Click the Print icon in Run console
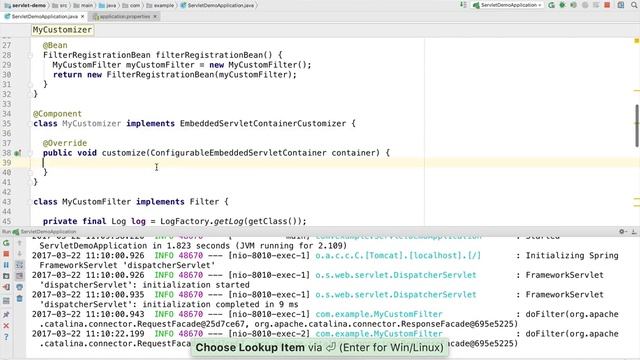The image size is (640, 360). point(19,287)
